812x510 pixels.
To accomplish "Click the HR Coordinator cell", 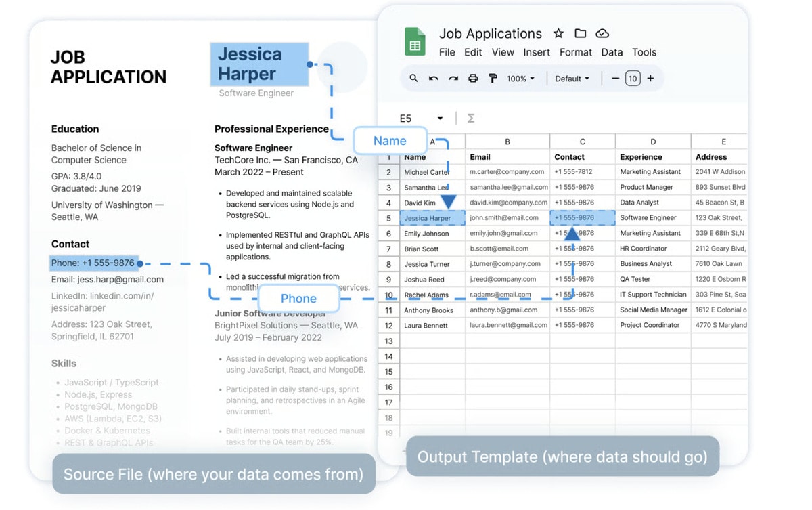I will (x=653, y=249).
